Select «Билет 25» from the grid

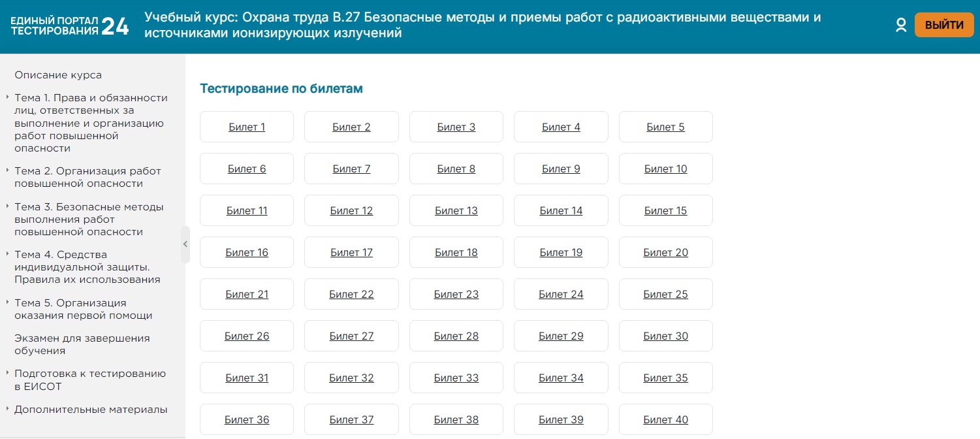coord(665,295)
